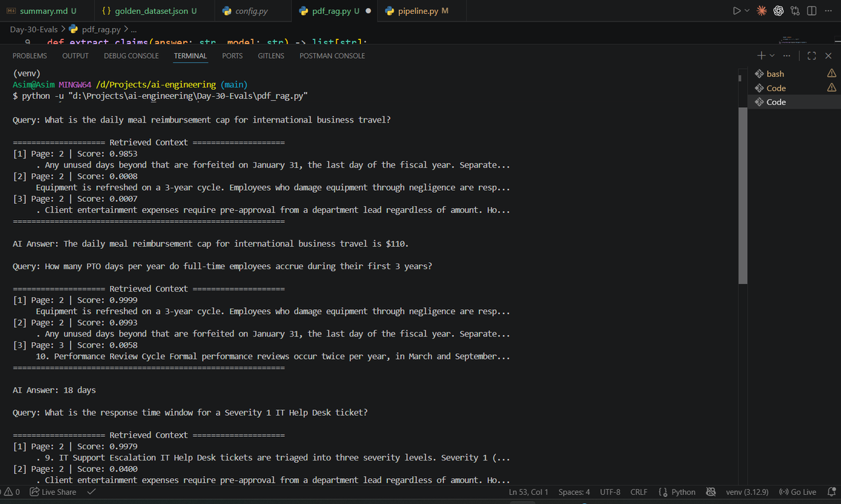Click the 'AI Answer: 18 days' line
The height and width of the screenshot is (504, 841).
coord(54,390)
